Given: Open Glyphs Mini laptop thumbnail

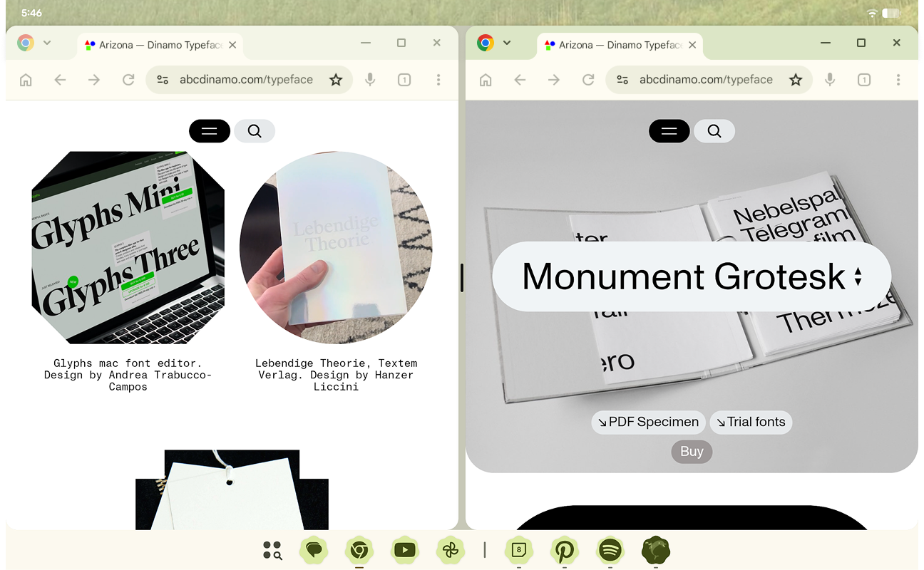Looking at the screenshot, I should (128, 247).
